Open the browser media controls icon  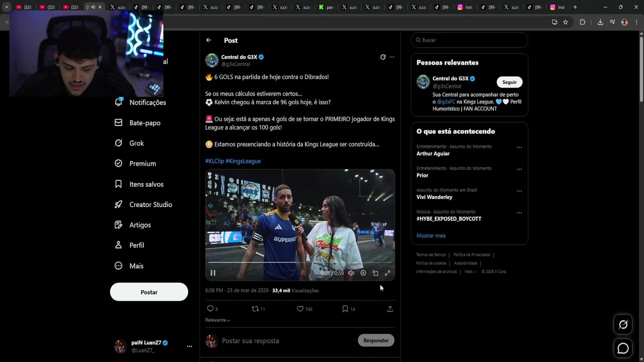tap(612, 22)
